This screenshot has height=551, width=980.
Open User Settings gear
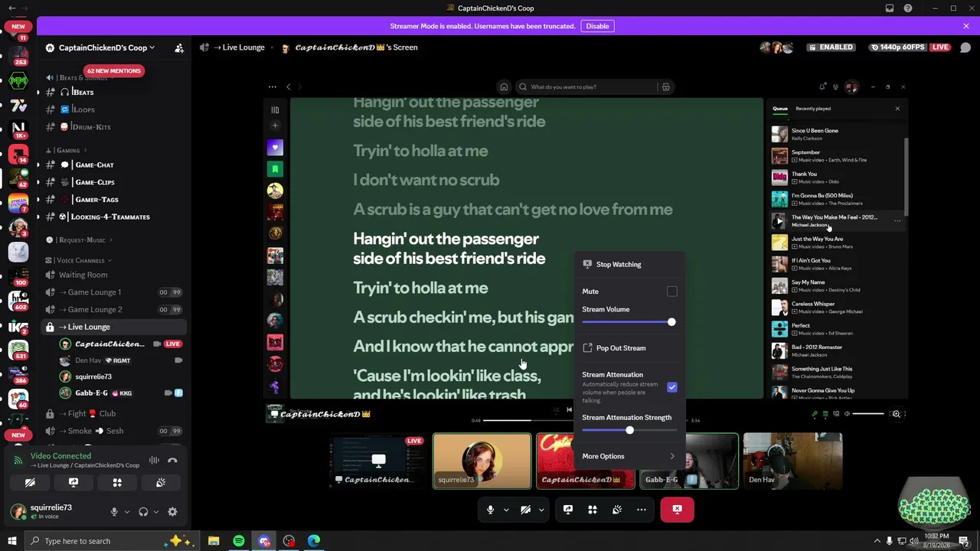pyautogui.click(x=172, y=512)
